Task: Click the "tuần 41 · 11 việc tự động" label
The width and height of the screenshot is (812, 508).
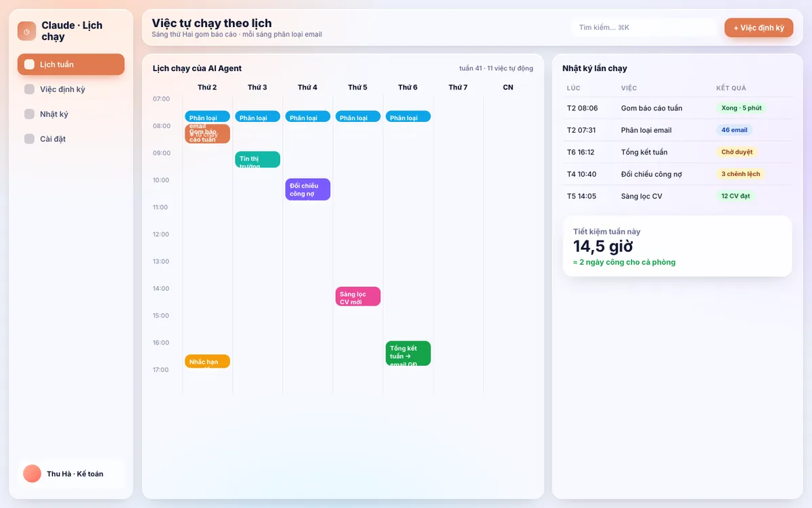Action: pos(496,68)
